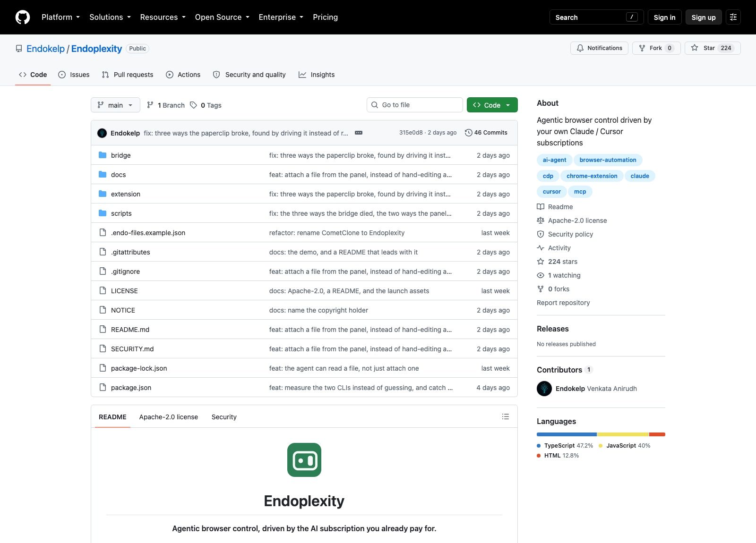Click the TypeScript blue language bar segment
756x543 pixels.
coord(567,434)
